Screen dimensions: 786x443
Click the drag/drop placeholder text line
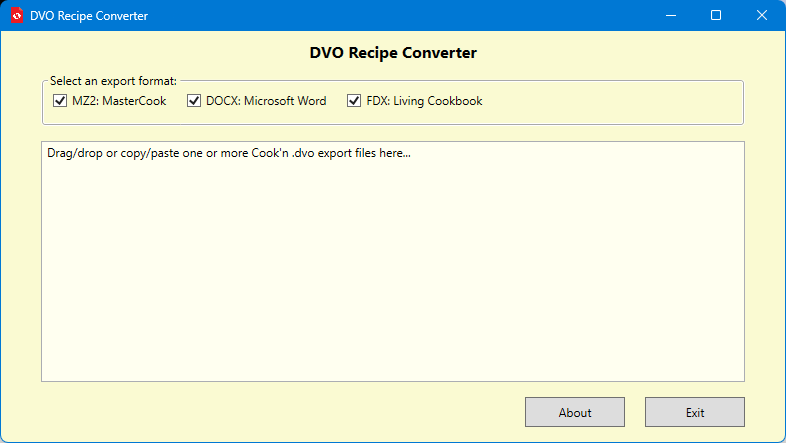click(x=229, y=154)
